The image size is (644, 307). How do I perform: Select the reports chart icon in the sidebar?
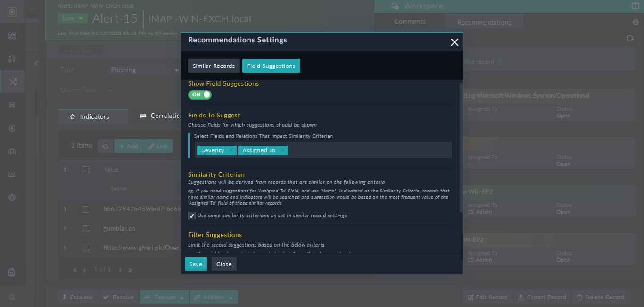coord(12,174)
